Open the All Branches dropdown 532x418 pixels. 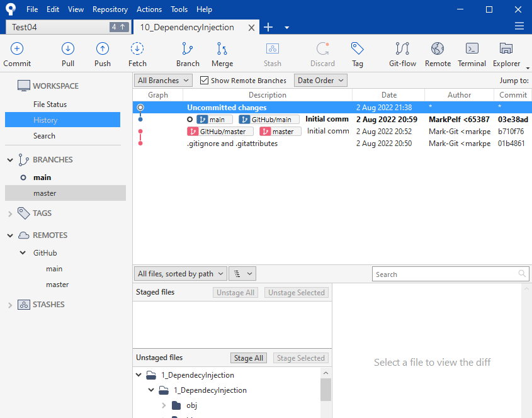click(x=164, y=81)
